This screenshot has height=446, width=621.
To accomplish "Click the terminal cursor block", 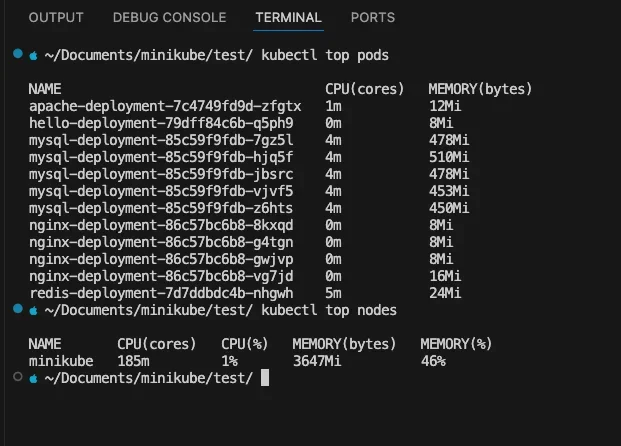I will pyautogui.click(x=265, y=377).
